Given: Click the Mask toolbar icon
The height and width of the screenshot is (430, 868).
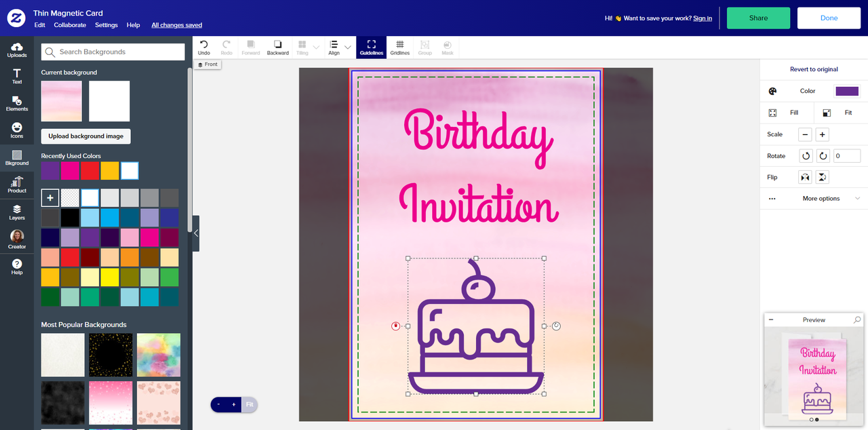Looking at the screenshot, I should (448, 47).
